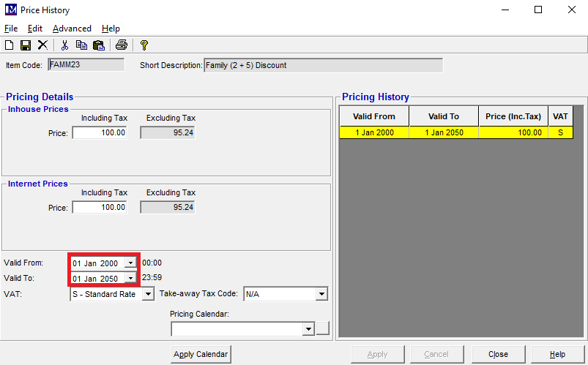This screenshot has height=365, width=588.
Task: Click the Cut scissors icon
Action: (x=64, y=45)
